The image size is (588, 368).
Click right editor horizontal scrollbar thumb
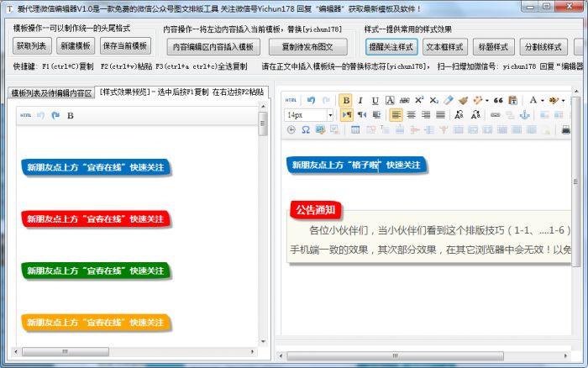coord(396,355)
